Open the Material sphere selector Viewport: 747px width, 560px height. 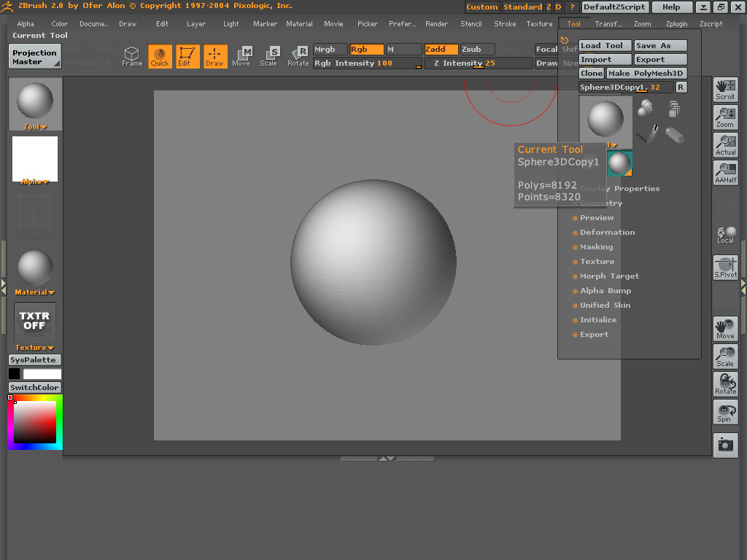[x=35, y=270]
